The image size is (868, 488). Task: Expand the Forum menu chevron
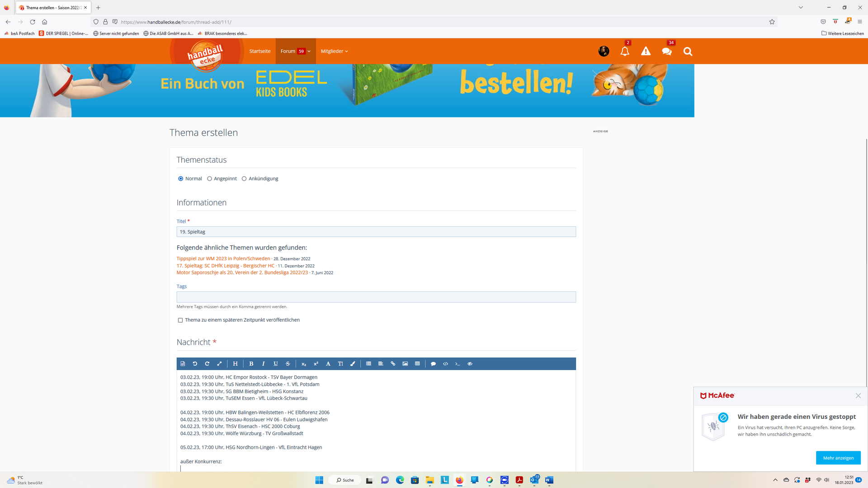(x=309, y=52)
